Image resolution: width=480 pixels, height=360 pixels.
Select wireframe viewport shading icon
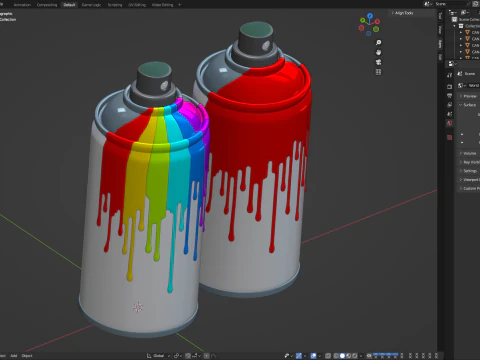(x=336, y=356)
